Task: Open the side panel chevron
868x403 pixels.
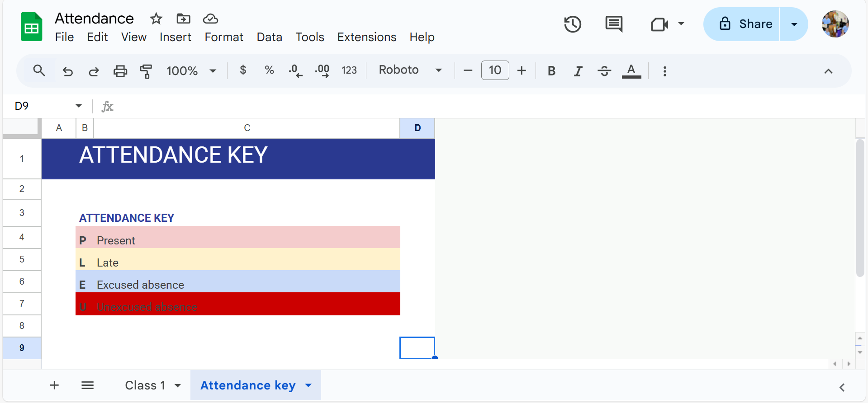Action: click(x=842, y=387)
